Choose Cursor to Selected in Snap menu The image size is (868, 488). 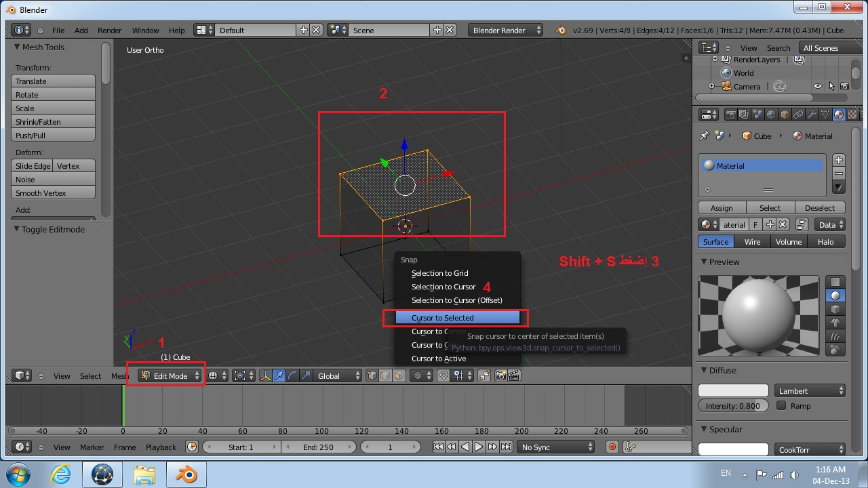(457, 317)
